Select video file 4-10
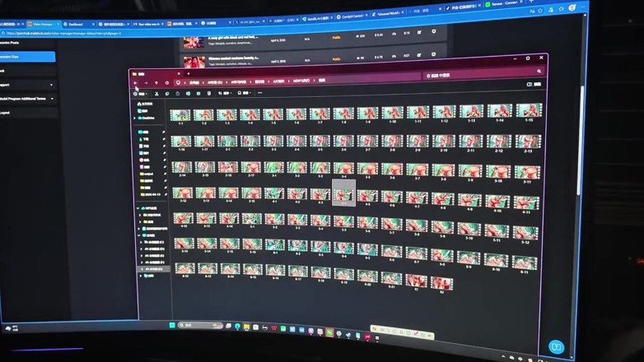Image resolution: width=644 pixels, height=362 pixels. coord(497,203)
